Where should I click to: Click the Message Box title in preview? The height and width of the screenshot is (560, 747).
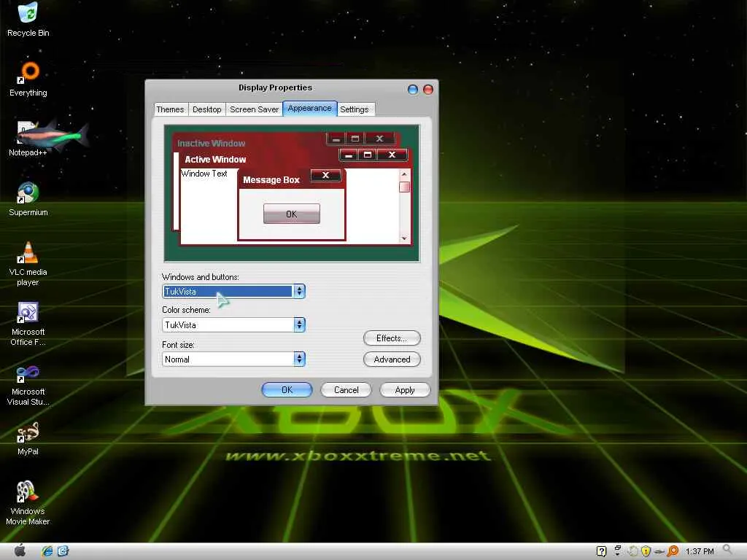(x=271, y=180)
